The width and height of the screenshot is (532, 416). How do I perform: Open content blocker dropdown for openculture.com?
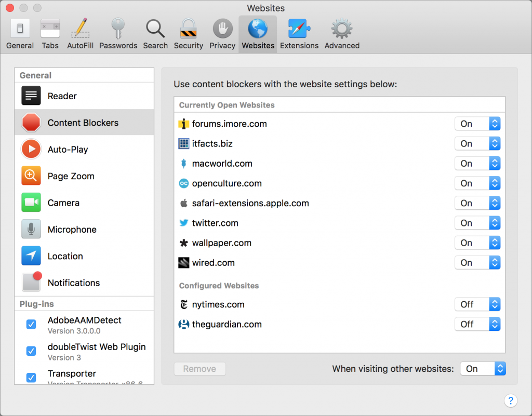point(477,183)
